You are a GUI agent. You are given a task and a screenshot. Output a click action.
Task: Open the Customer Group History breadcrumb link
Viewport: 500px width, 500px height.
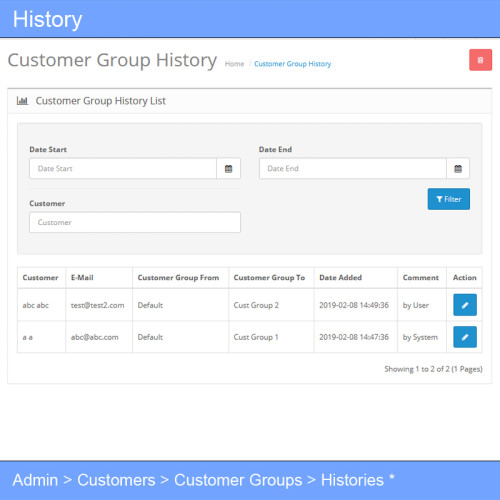click(x=293, y=64)
